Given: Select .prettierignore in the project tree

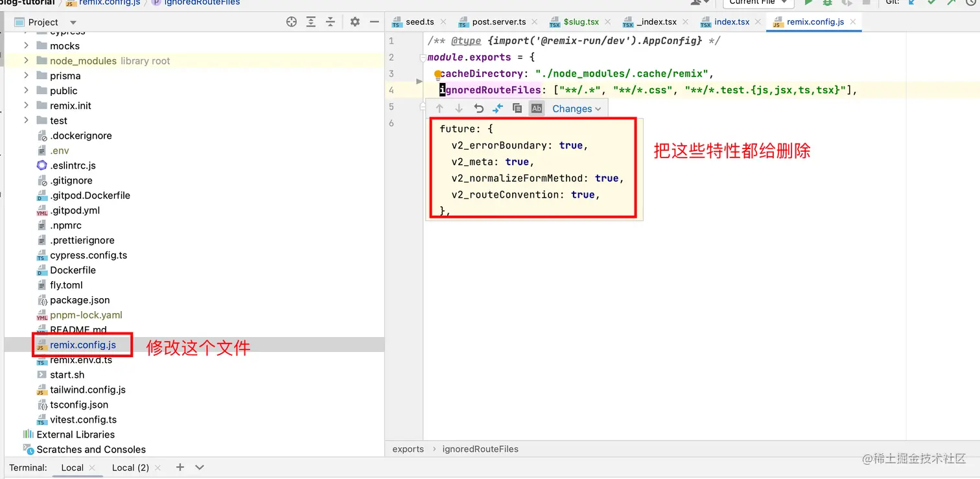Looking at the screenshot, I should (82, 240).
